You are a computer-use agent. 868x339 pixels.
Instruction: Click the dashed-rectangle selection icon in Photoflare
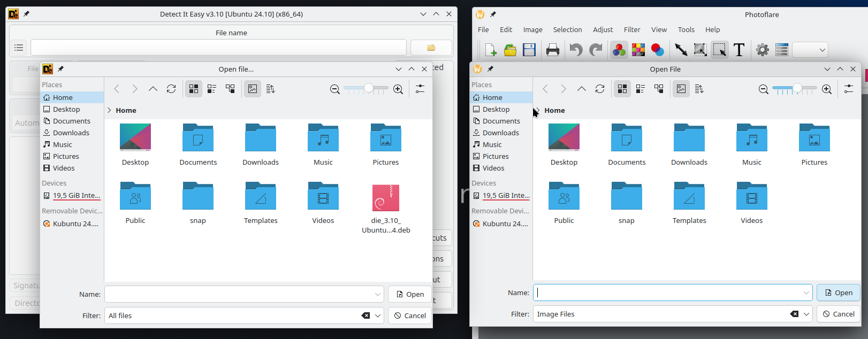[x=720, y=50]
